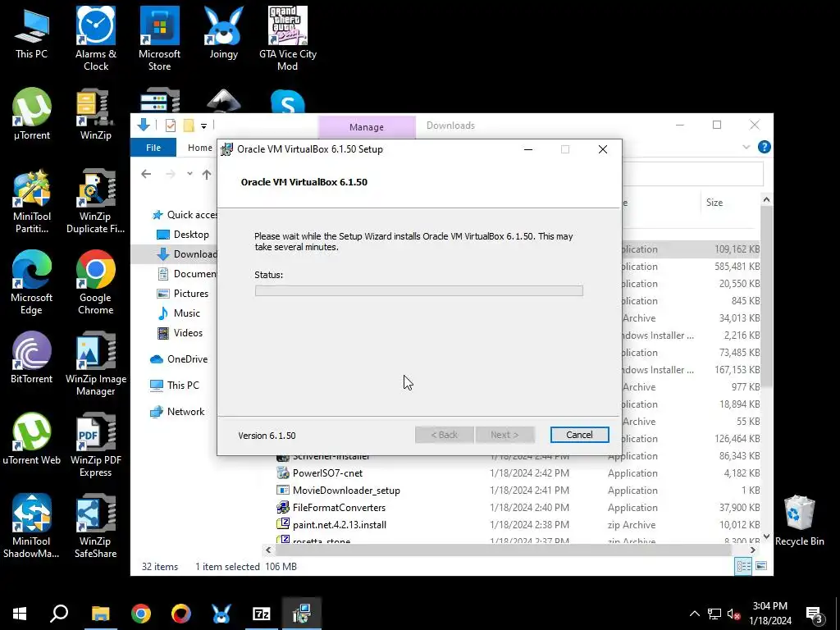Show hidden tray icons chevron
The image size is (840, 630).
[x=694, y=614]
